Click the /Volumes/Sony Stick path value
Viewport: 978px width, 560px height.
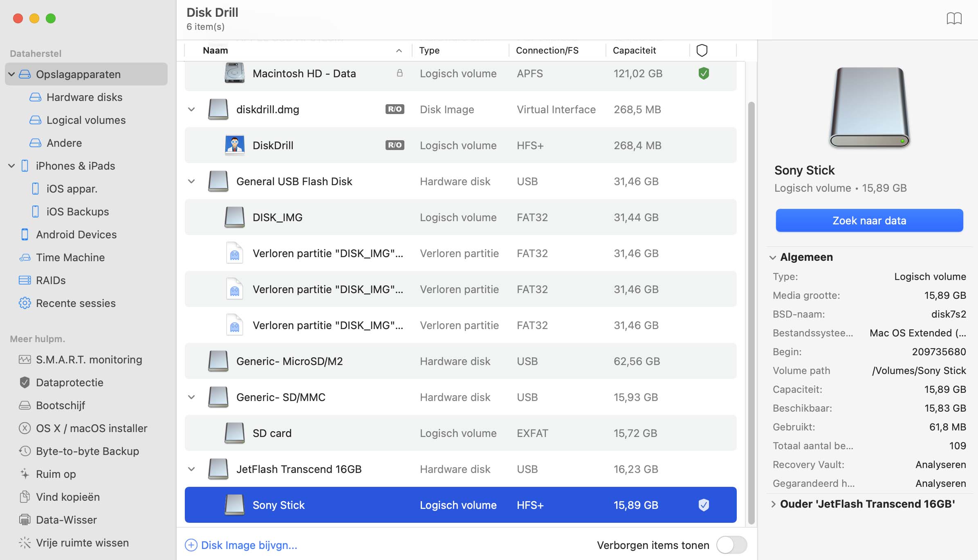point(919,371)
